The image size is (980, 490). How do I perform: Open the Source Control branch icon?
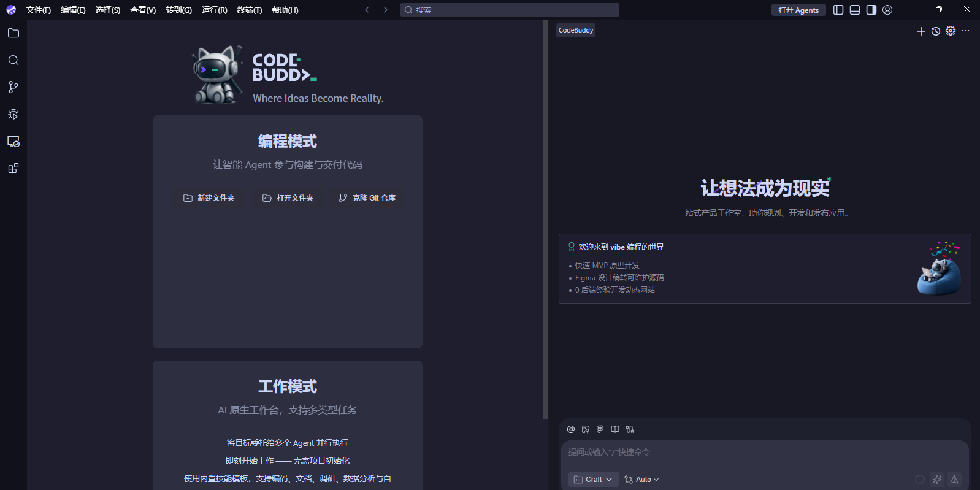[x=13, y=87]
